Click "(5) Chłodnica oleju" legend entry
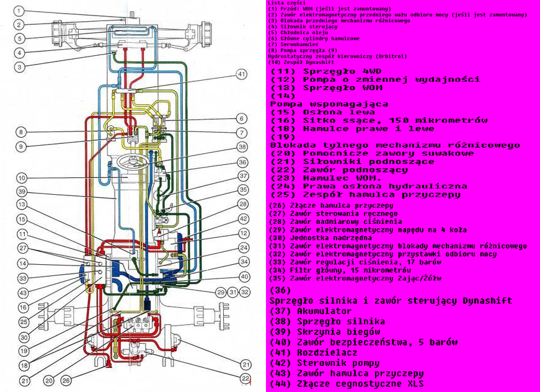The height and width of the screenshot is (392, 540). pyautogui.click(x=298, y=32)
